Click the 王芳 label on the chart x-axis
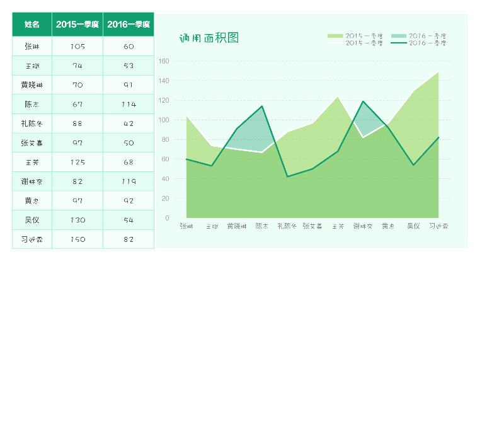The image size is (504, 441). pyautogui.click(x=338, y=226)
